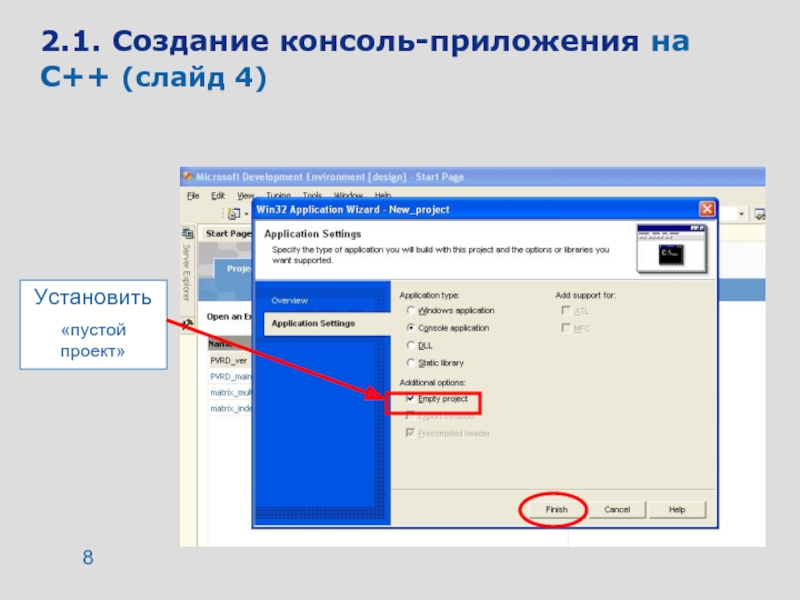Select the DLL application type

tap(411, 345)
